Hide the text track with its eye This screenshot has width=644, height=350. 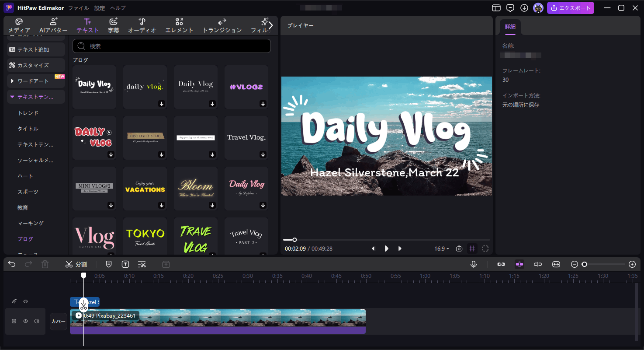pos(25,301)
